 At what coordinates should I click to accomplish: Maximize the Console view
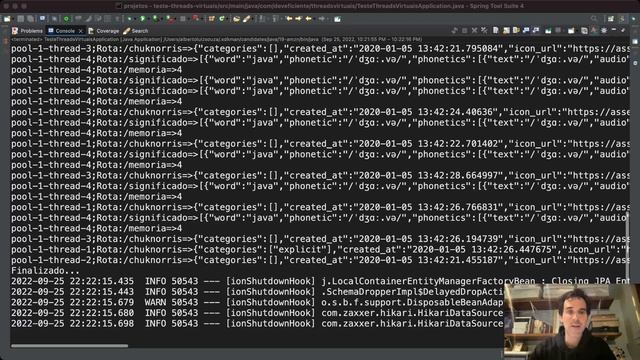coord(623,30)
